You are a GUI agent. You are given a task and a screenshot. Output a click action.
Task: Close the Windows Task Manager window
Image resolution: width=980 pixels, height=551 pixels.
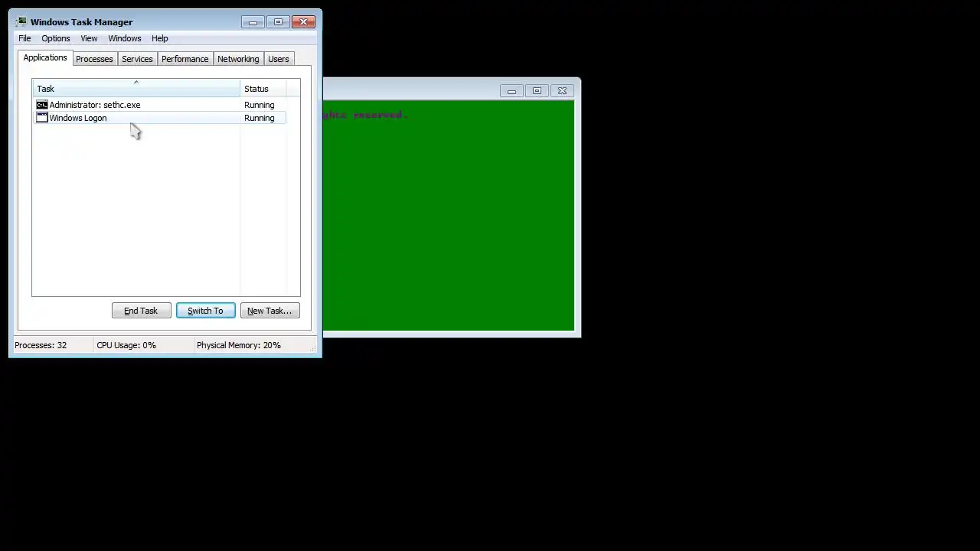[x=304, y=21]
